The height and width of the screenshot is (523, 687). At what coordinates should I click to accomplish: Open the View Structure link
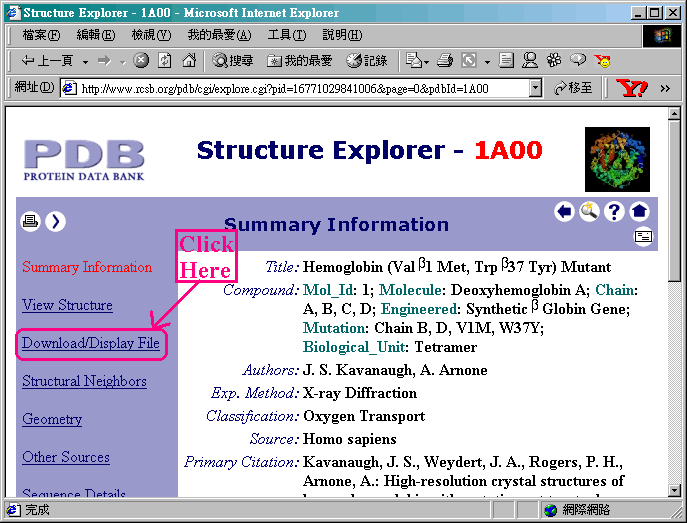pyautogui.click(x=67, y=305)
